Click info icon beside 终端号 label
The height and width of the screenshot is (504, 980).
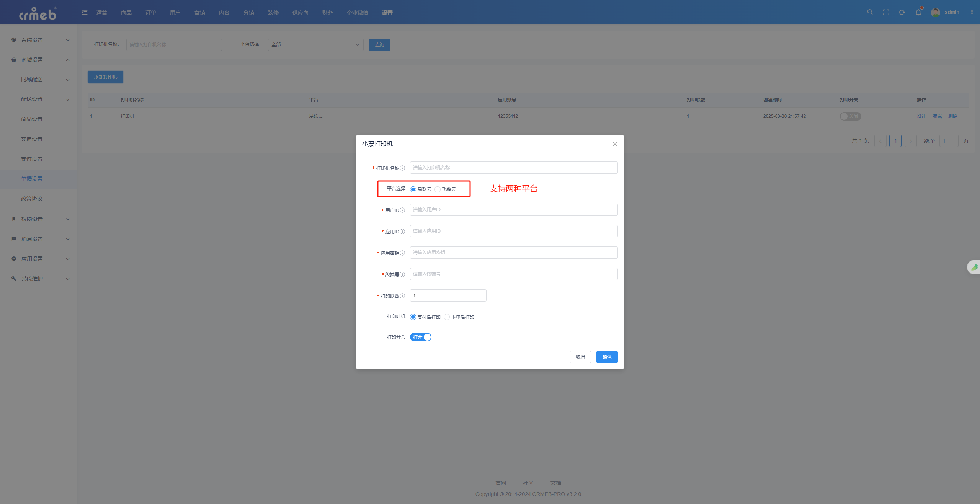coord(402,274)
